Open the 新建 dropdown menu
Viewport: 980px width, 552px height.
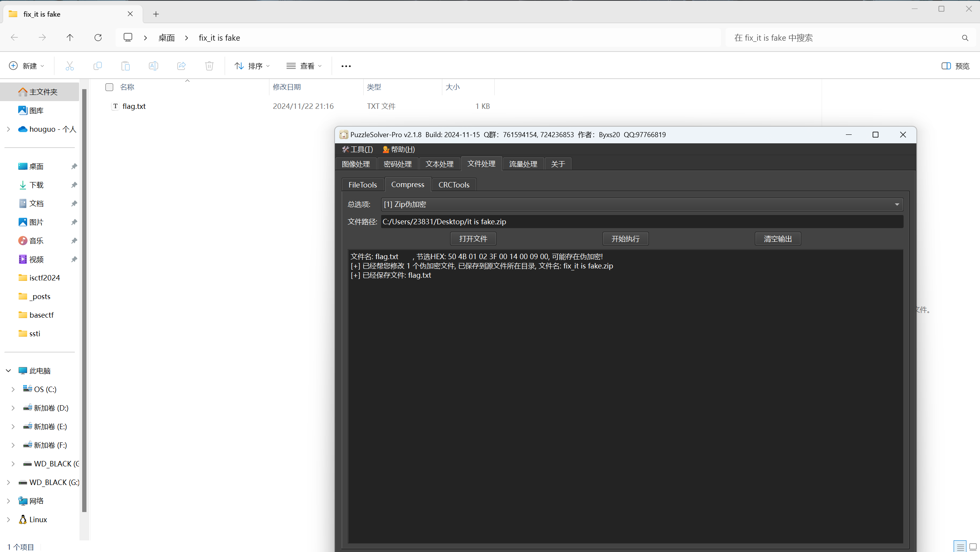click(x=27, y=66)
